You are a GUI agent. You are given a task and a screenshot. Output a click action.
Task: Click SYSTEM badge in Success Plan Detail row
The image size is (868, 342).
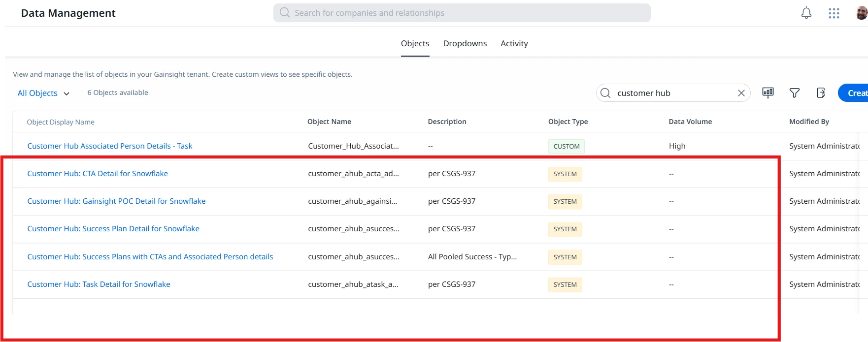pyautogui.click(x=565, y=229)
